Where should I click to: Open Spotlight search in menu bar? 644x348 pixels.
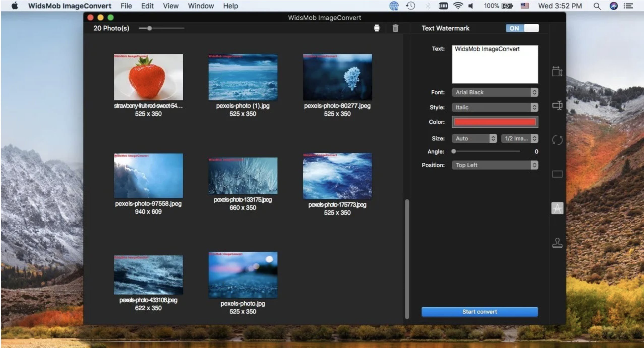click(597, 6)
